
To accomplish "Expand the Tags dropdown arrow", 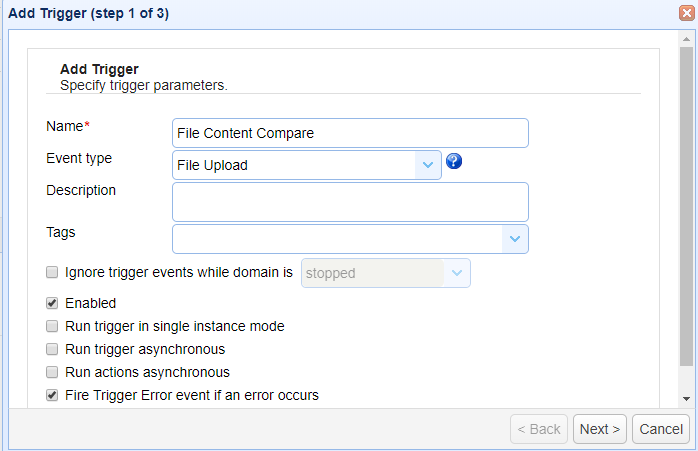I will click(x=515, y=239).
